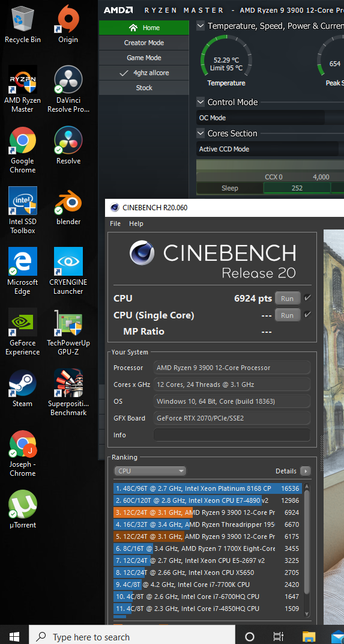
Task: Collapse the Temperature, Speed, Power section
Action: tap(201, 26)
